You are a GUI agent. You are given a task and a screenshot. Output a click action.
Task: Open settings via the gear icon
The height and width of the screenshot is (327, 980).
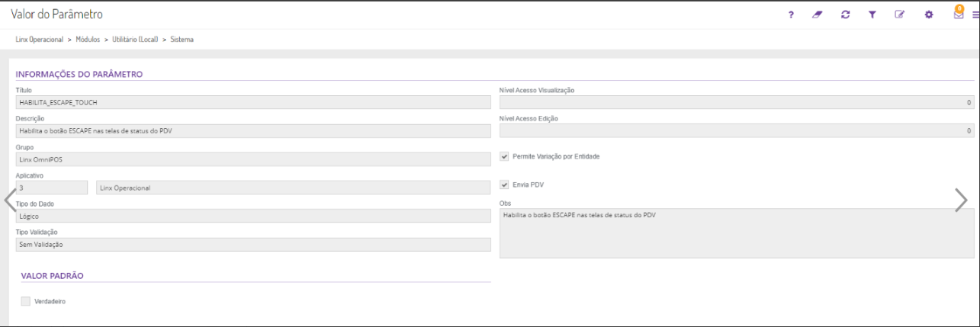(x=928, y=14)
